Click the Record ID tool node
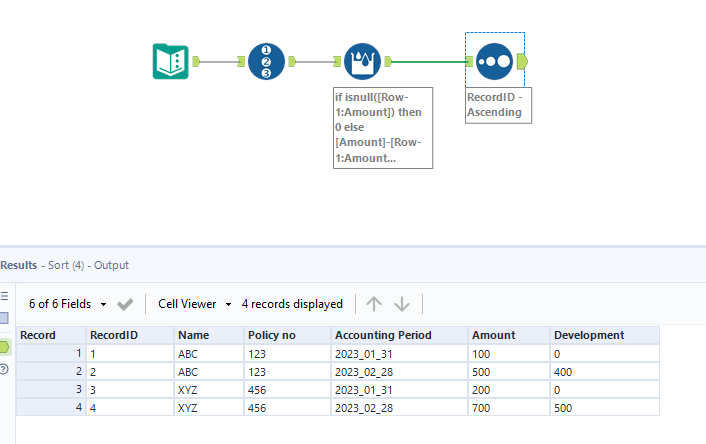Screen dimensions: 706x444 click(x=265, y=61)
